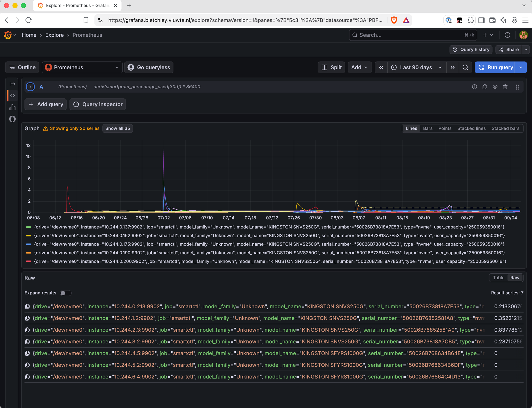Open the user avatar menu
The width and height of the screenshot is (532, 408).
[x=523, y=35]
